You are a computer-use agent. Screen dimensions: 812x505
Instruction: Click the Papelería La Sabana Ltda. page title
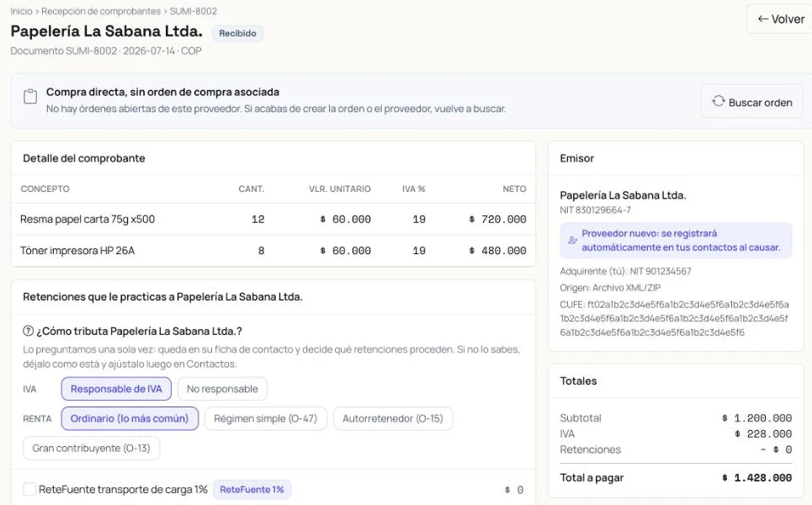107,32
